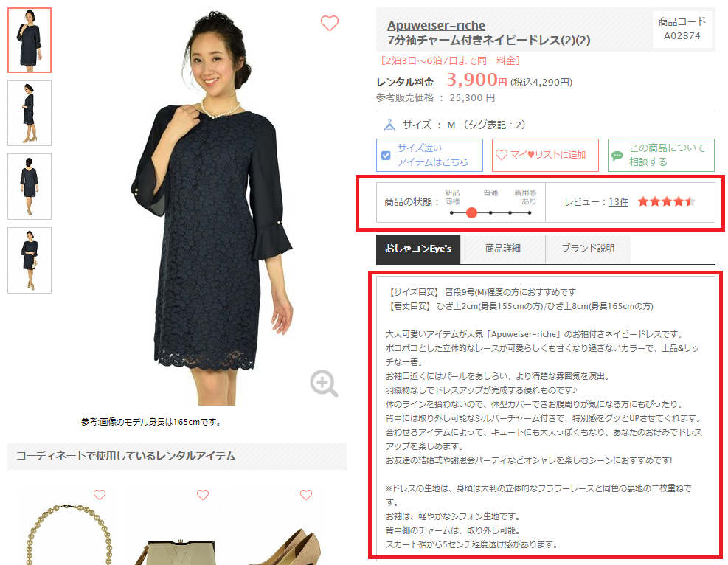Click この商品について相談する button
The image size is (728, 565).
point(661,155)
